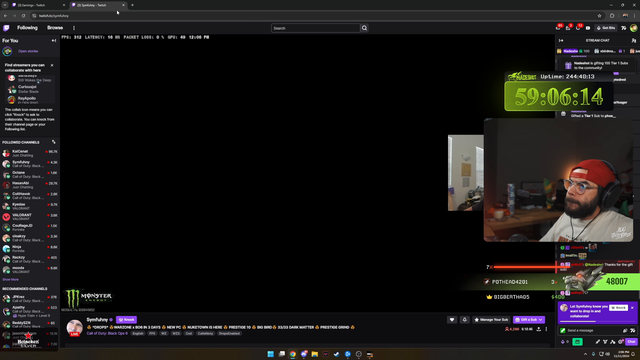Switch to Following tab
Image resolution: width=640 pixels, height=360 pixels.
[27, 28]
